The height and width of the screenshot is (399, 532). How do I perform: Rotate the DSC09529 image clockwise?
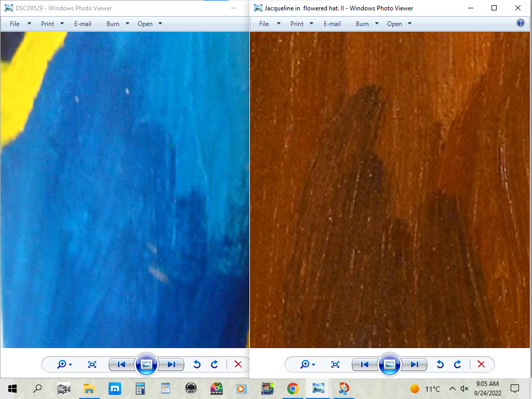pos(214,364)
